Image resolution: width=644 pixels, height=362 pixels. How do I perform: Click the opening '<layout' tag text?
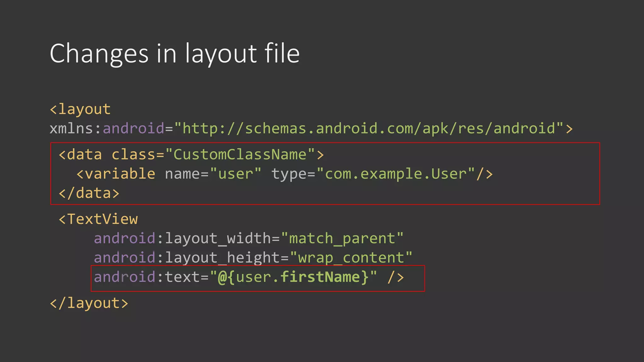(80, 109)
